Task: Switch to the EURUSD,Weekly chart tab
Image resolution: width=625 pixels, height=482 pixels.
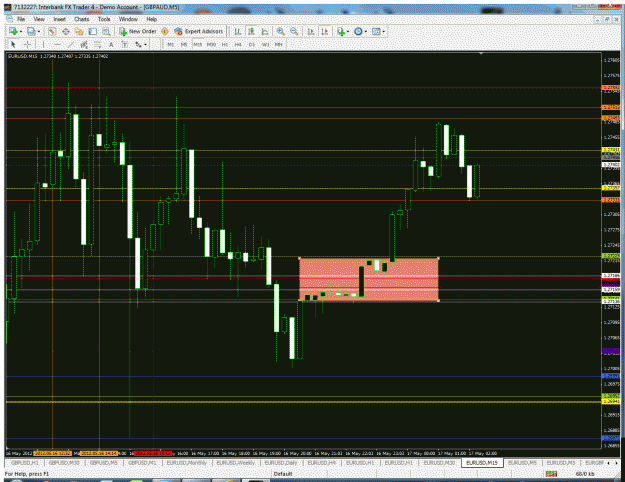Action: (236, 463)
